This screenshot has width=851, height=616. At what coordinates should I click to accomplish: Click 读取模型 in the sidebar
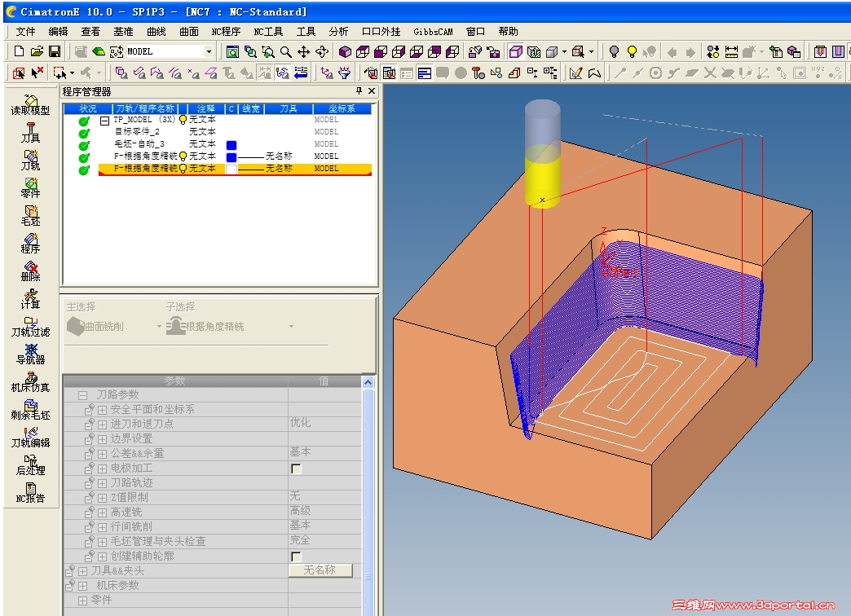(x=30, y=105)
